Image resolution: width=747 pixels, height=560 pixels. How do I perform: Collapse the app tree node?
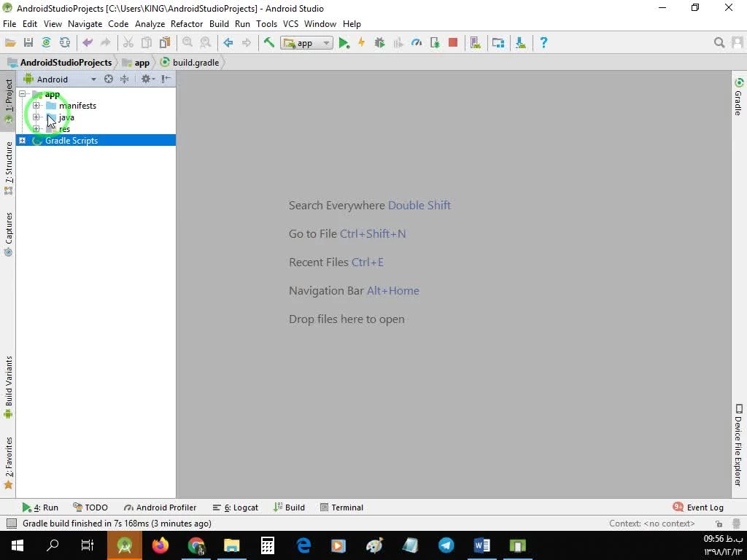tap(23, 94)
